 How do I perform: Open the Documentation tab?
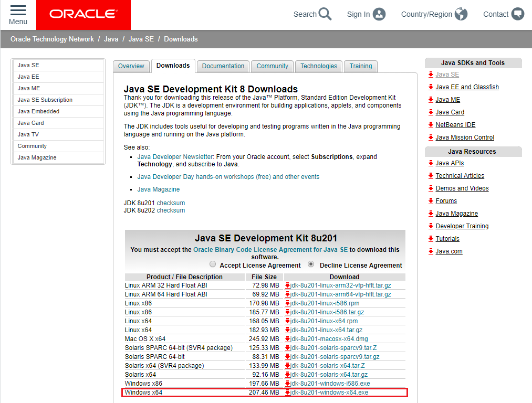pyautogui.click(x=223, y=66)
